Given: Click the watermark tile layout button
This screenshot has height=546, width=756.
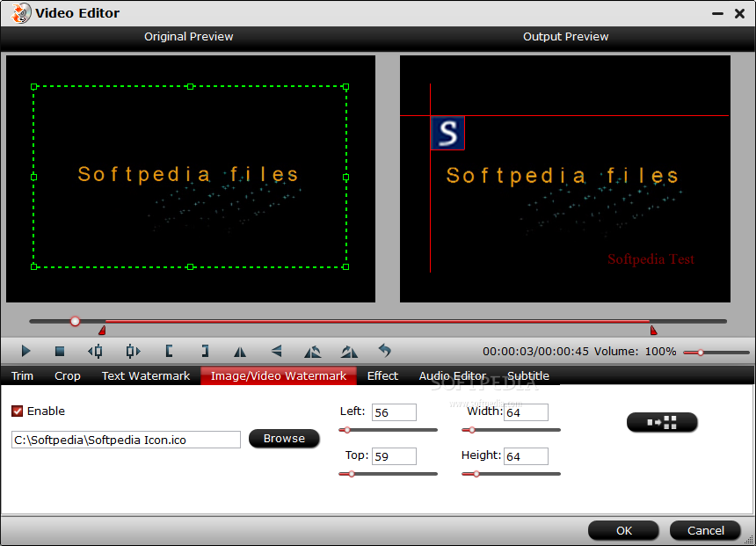Looking at the screenshot, I should [662, 423].
